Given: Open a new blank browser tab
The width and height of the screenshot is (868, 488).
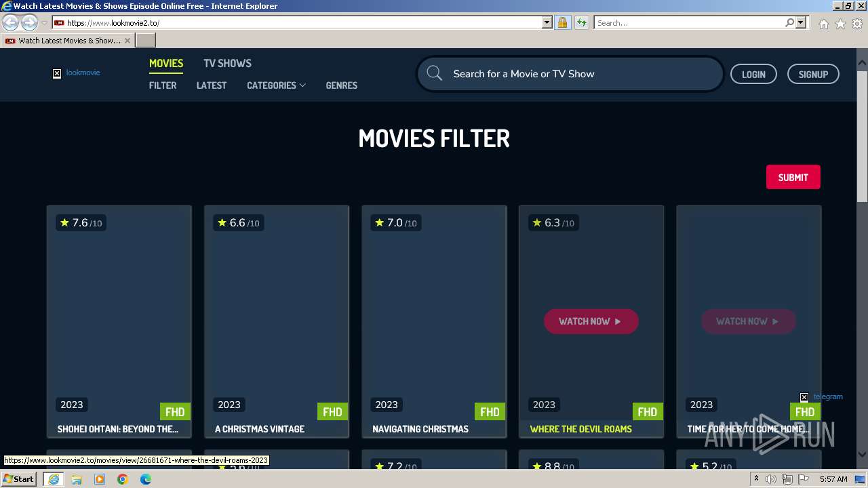Looking at the screenshot, I should (x=146, y=40).
